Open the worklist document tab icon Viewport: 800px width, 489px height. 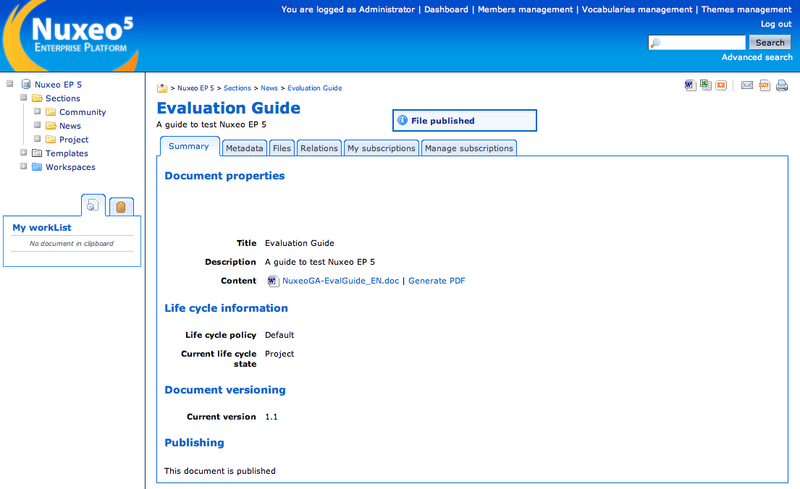(x=92, y=205)
